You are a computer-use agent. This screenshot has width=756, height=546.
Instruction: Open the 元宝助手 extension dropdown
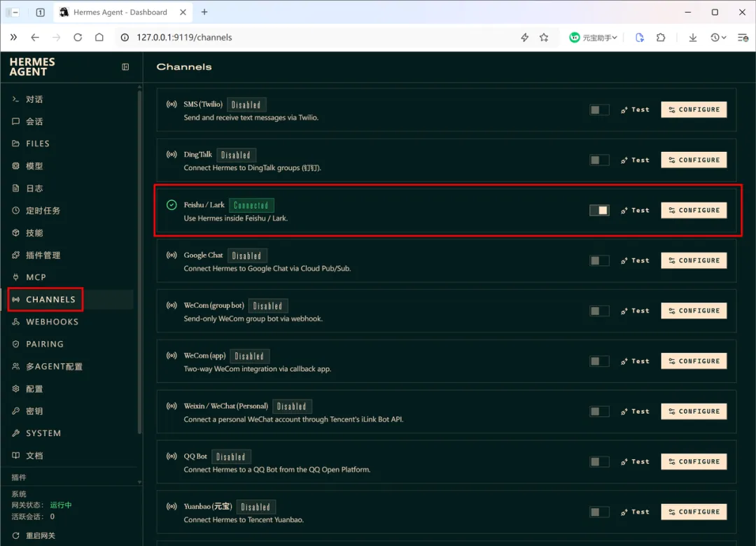coord(594,38)
